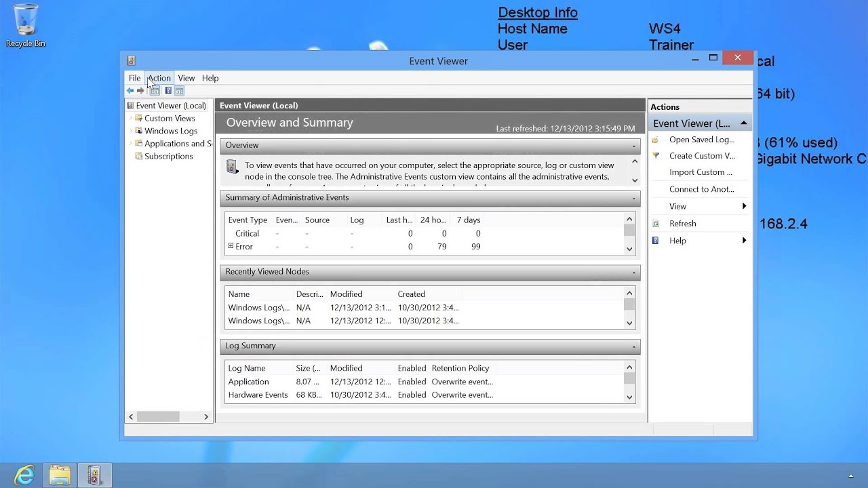Click Event Viewer (Local) root node icon
Screen dimensions: 868x488
click(x=130, y=105)
